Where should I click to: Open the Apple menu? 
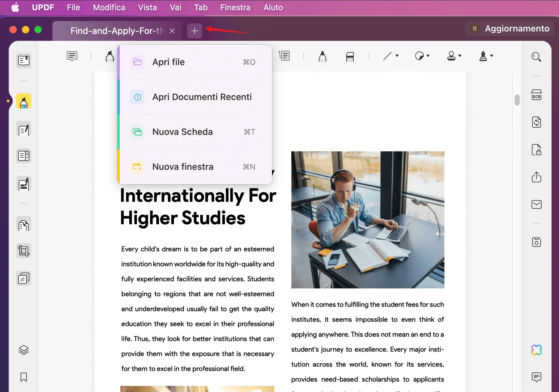point(15,7)
